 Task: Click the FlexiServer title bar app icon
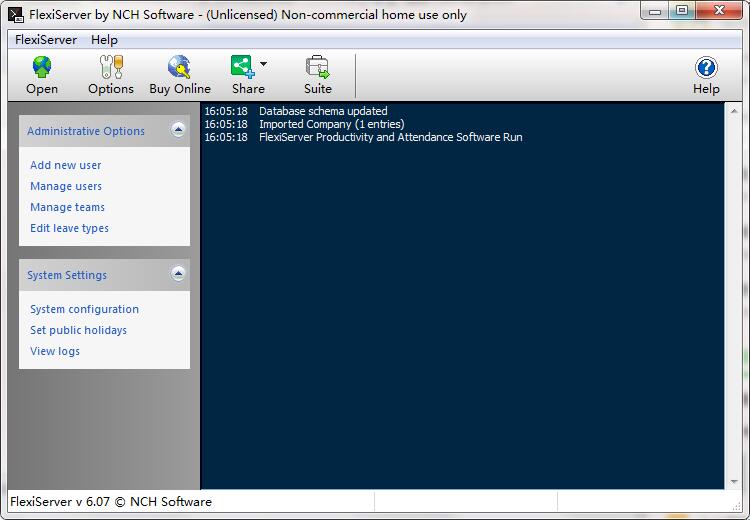[16, 15]
